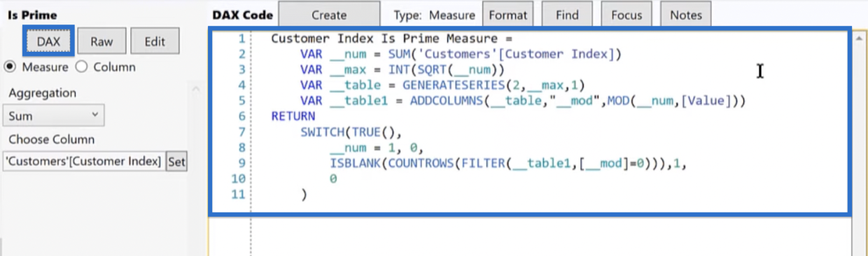Click the Set button
This screenshot has width=868, height=256.
(x=176, y=162)
